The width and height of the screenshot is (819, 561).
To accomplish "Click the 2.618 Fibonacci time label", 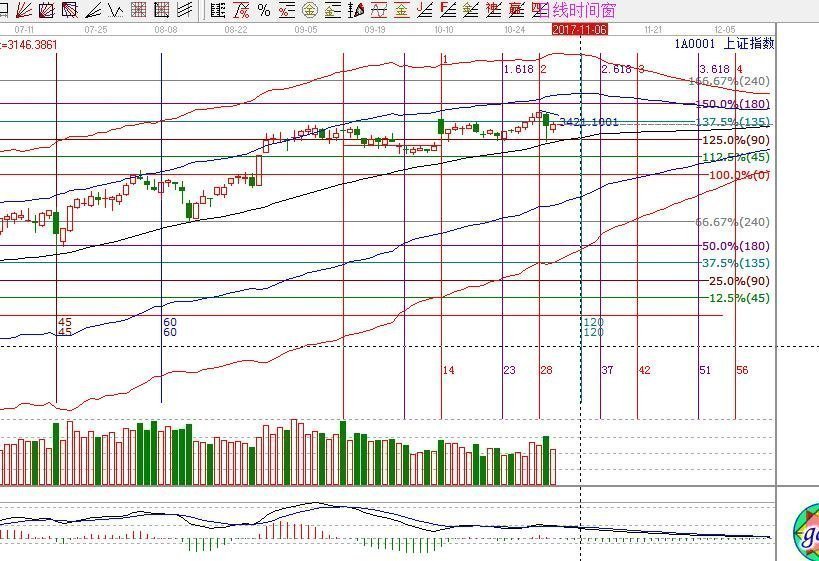I will (x=616, y=69).
